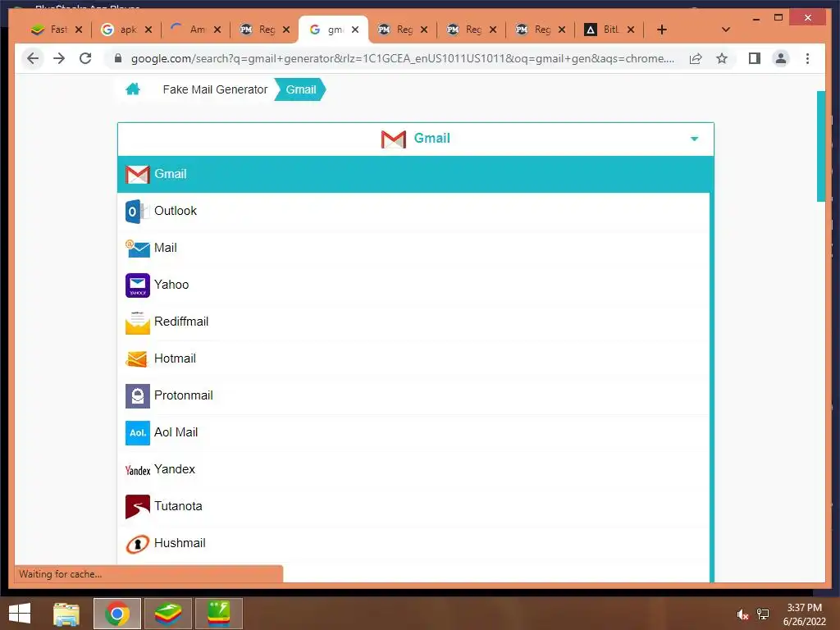Pick Hushmail from the list
Screen dimensions: 840x630
tap(413, 544)
